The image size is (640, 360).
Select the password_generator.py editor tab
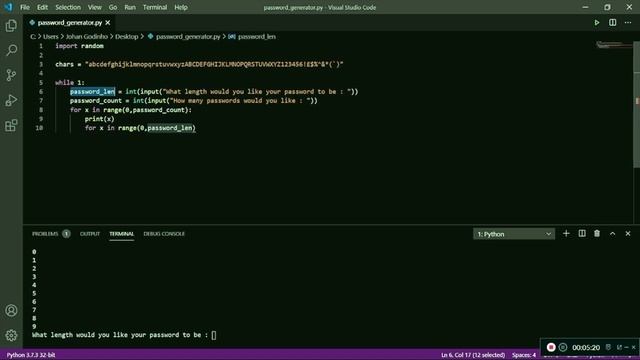[x=70, y=23]
